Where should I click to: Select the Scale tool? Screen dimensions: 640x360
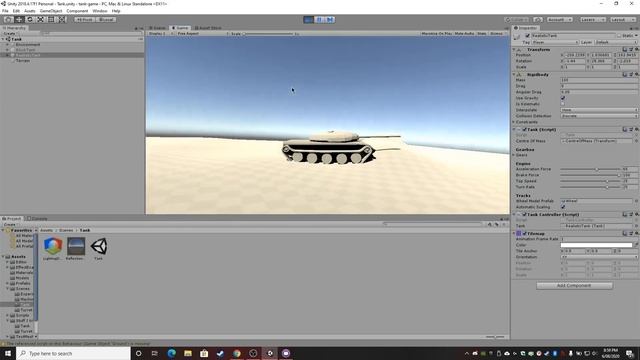pyautogui.click(x=40, y=20)
